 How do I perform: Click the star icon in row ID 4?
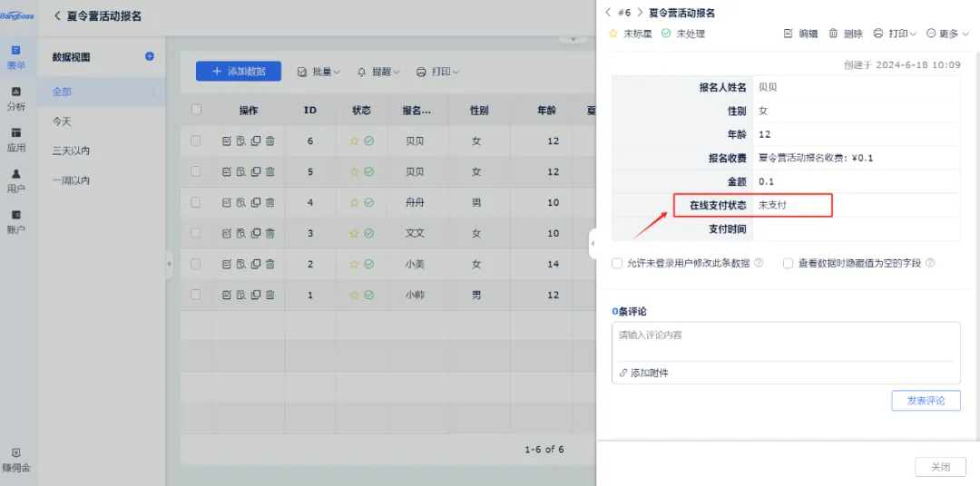355,203
